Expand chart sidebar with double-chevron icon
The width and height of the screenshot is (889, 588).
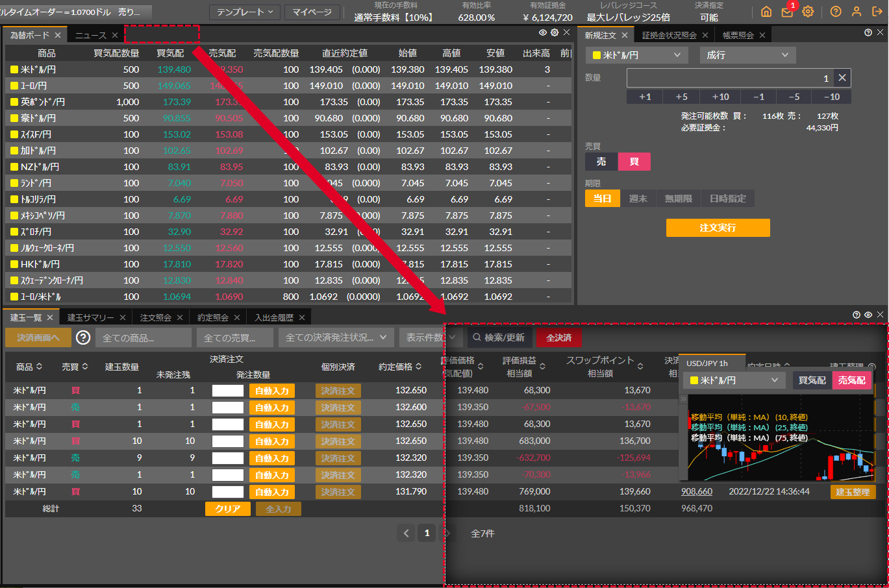[x=683, y=399]
